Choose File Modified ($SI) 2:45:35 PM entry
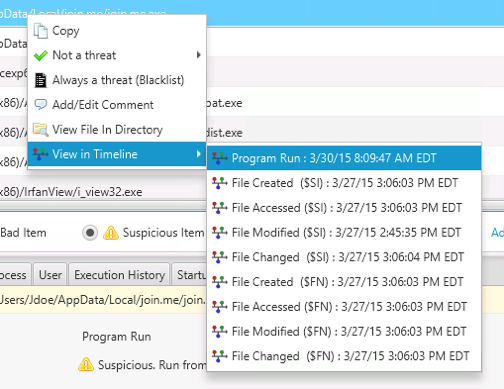This screenshot has height=389, width=504. tap(344, 232)
